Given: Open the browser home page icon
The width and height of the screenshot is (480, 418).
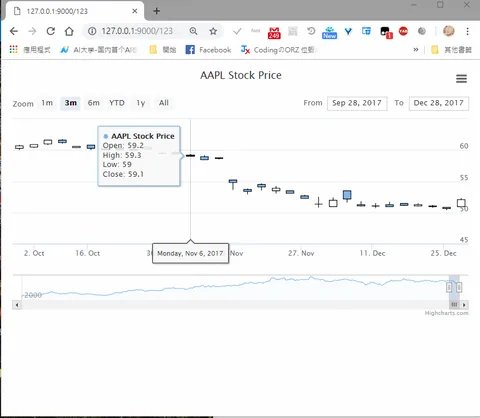Looking at the screenshot, I should pos(69,31).
